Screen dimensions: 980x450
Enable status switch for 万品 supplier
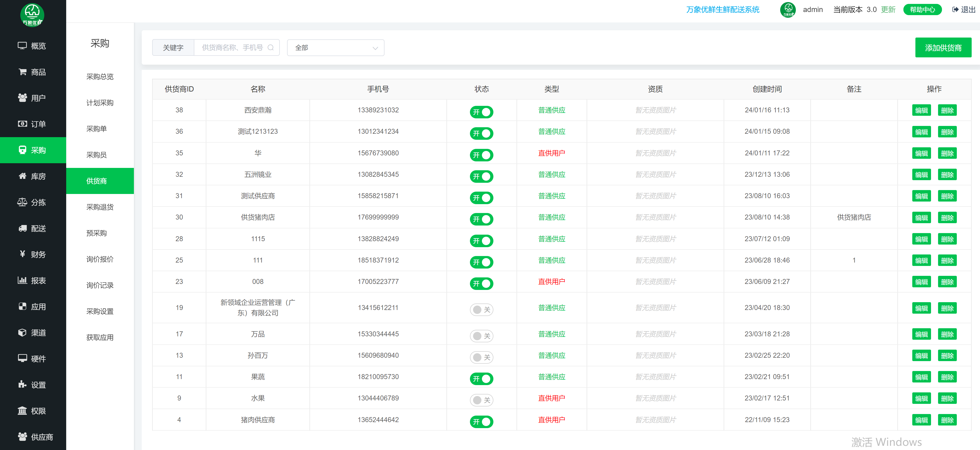(x=481, y=336)
